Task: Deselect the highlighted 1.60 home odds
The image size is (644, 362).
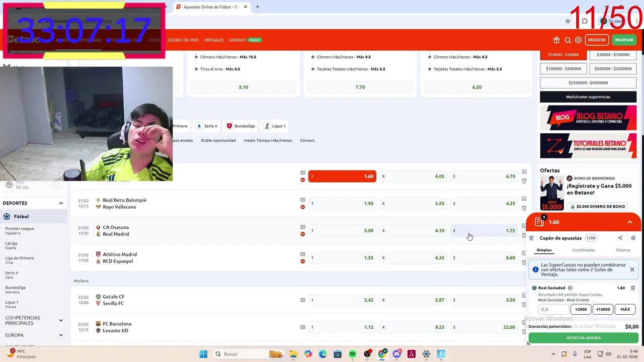Action: point(342,176)
